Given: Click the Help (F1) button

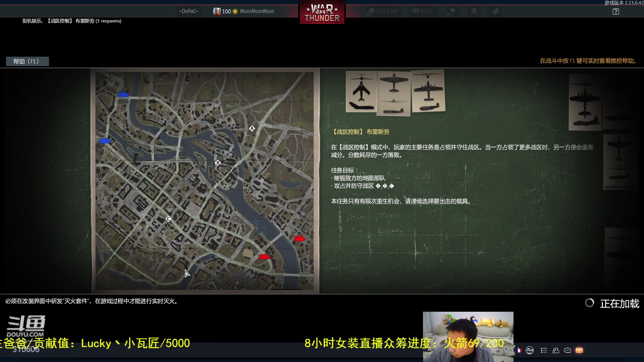Looking at the screenshot, I should pos(27,61).
